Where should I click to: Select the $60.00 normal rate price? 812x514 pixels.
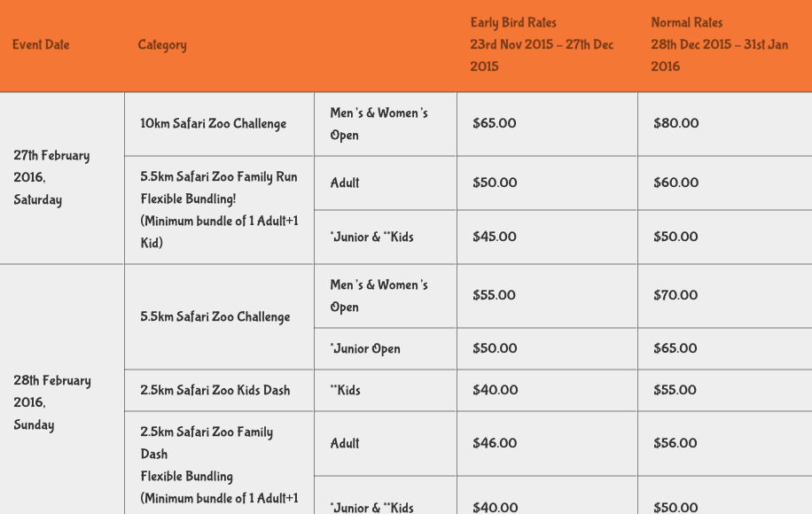pyautogui.click(x=675, y=183)
